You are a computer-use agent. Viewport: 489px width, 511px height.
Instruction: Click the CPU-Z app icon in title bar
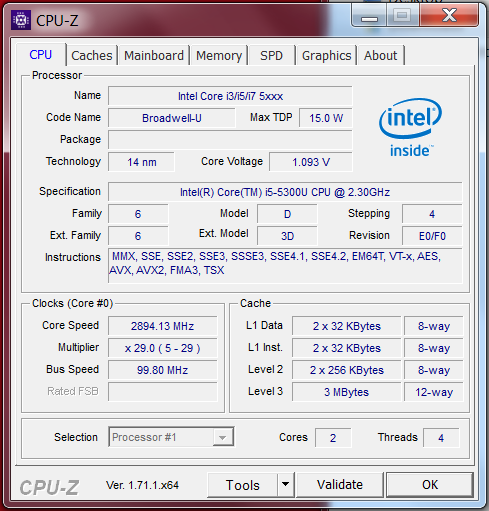pos(21,20)
